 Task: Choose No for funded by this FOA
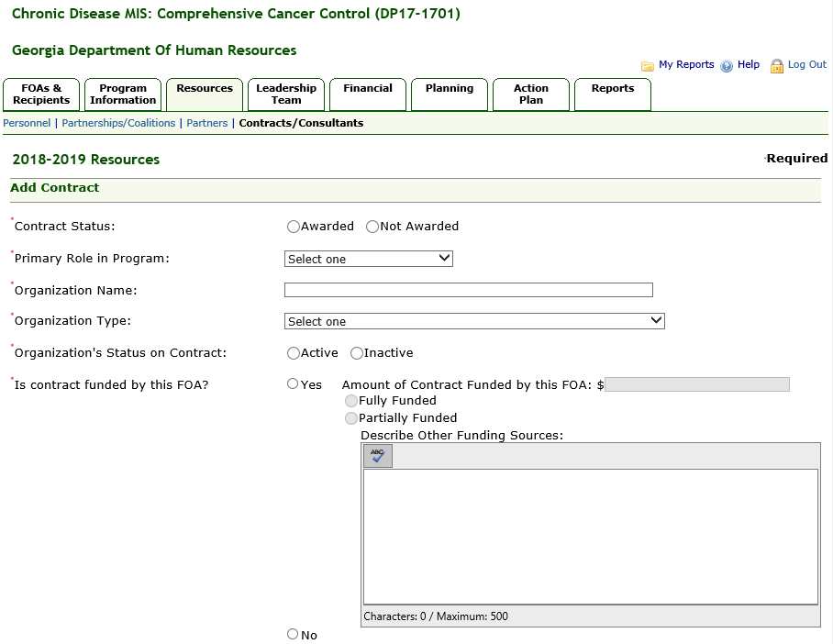[294, 634]
